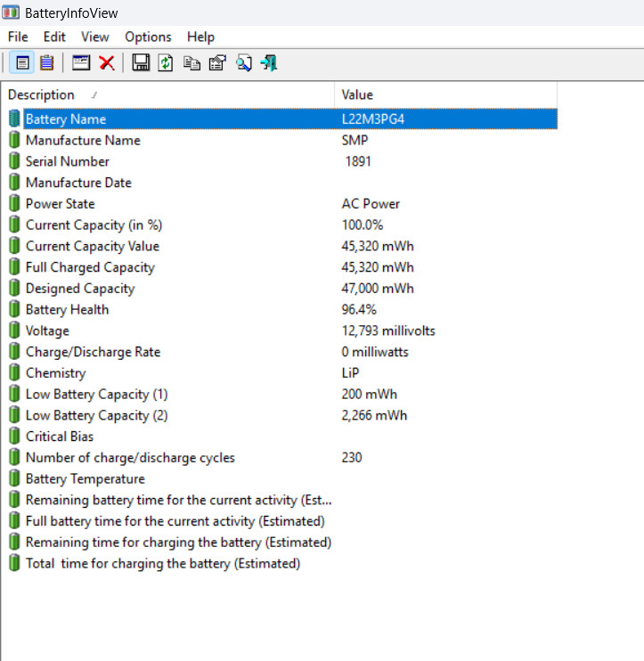Image resolution: width=644 pixels, height=661 pixels.
Task: Select the Chemistry row
Action: pyautogui.click(x=282, y=373)
